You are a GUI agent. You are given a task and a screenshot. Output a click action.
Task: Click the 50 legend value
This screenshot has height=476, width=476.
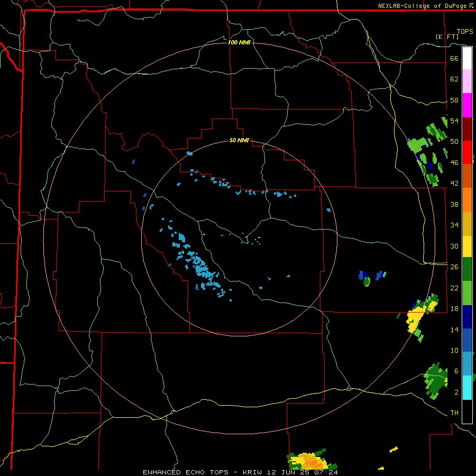pyautogui.click(x=454, y=142)
